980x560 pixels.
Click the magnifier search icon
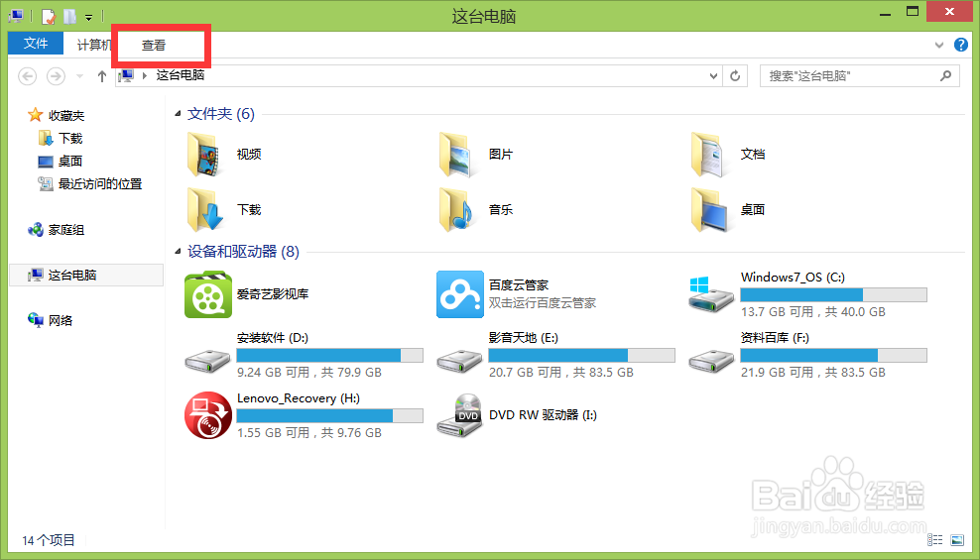[945, 76]
